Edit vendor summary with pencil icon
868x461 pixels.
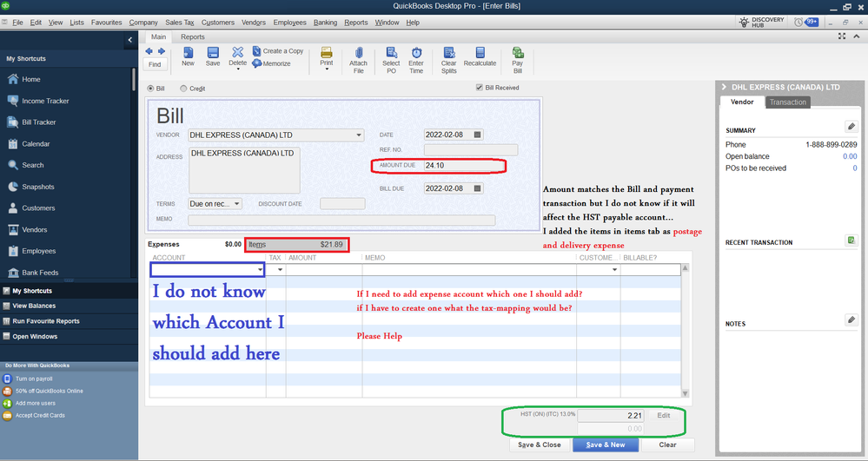[851, 127]
